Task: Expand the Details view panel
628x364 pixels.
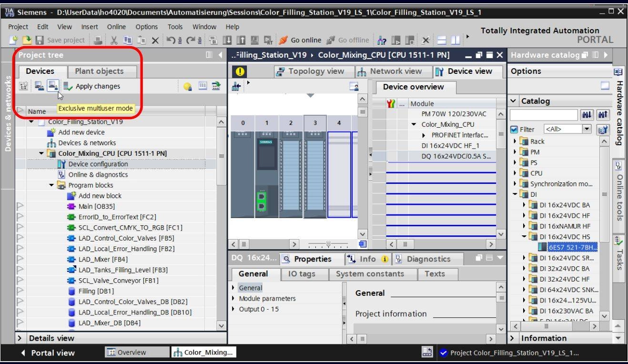Action: 20,338
